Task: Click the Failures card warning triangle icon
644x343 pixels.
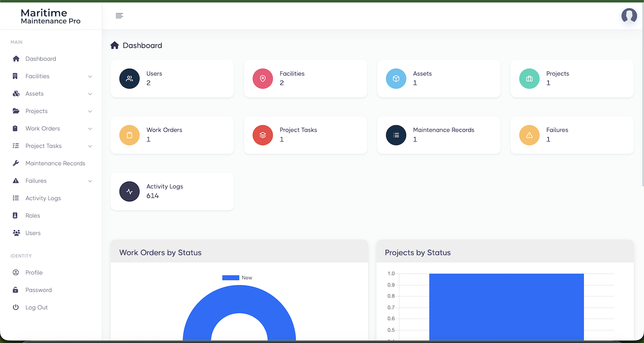Action: 529,135
